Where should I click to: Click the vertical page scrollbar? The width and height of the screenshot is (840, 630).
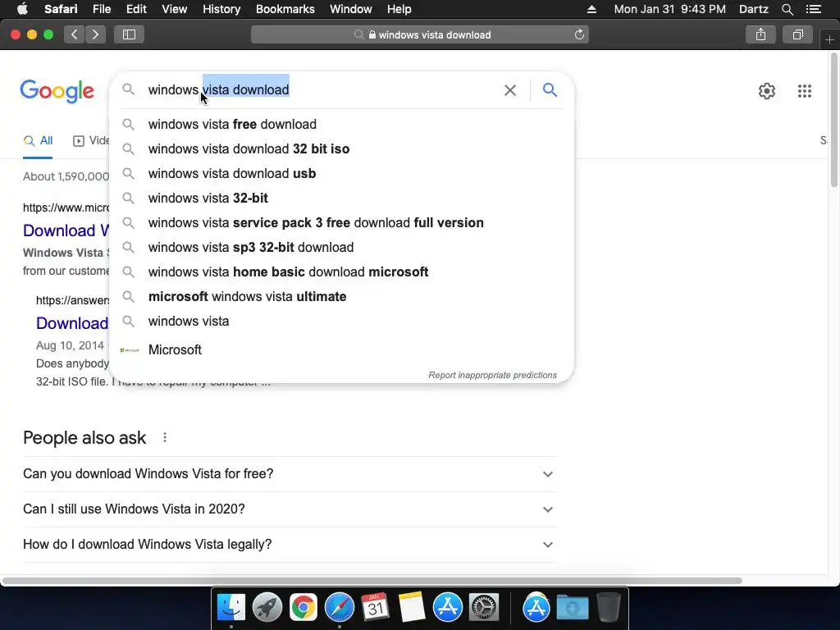(834, 121)
